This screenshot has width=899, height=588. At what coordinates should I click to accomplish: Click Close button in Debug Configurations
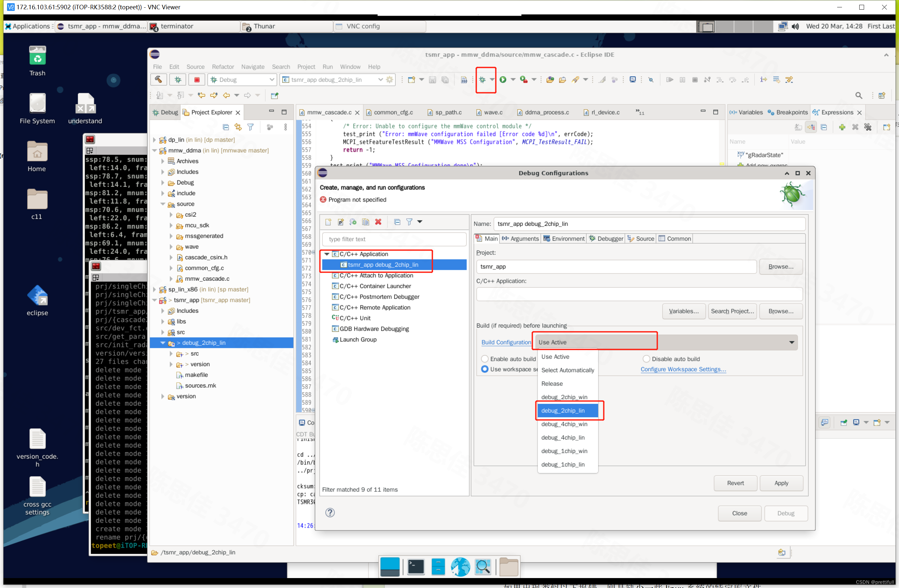739,513
